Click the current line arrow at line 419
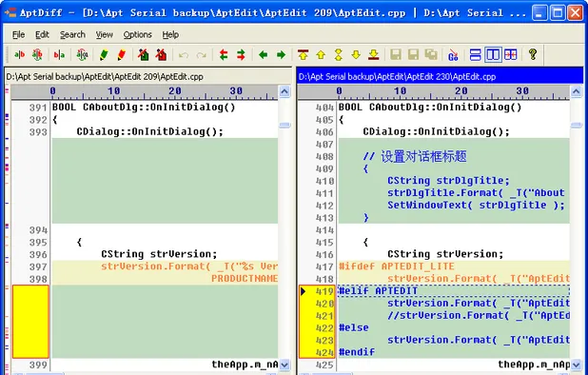This screenshot has width=588, height=375. point(304,291)
